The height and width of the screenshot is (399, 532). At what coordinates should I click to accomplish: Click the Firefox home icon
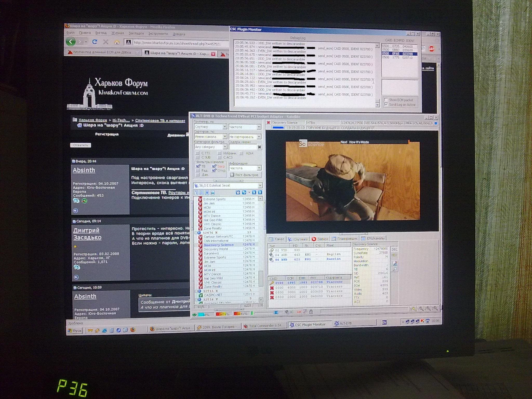tap(117, 42)
